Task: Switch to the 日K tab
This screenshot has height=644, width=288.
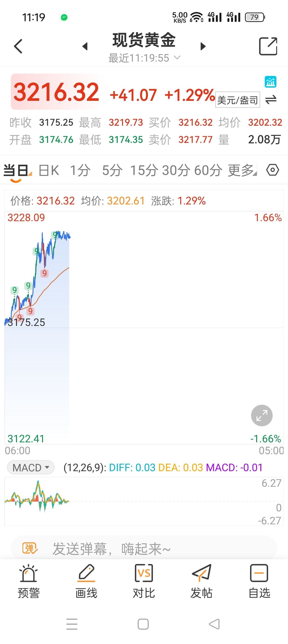Action: (49, 170)
